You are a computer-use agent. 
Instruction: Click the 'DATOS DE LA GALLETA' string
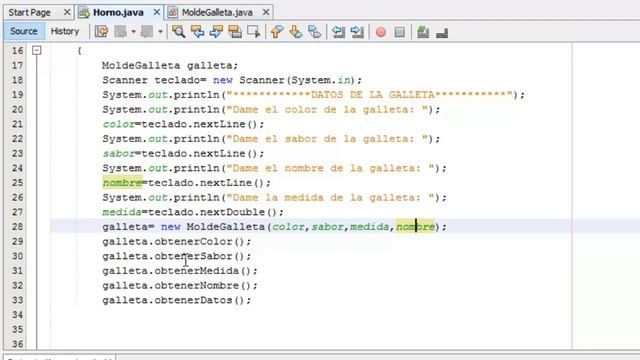(369, 95)
